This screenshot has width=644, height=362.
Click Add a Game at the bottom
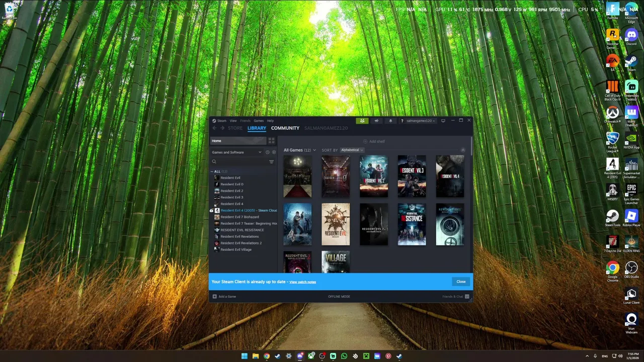pos(224,297)
